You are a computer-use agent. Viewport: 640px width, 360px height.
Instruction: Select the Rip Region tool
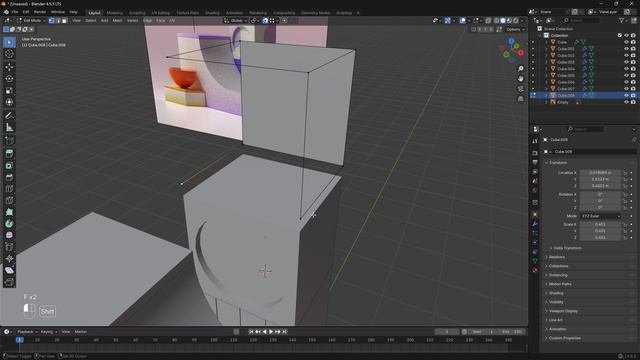pos(9,282)
